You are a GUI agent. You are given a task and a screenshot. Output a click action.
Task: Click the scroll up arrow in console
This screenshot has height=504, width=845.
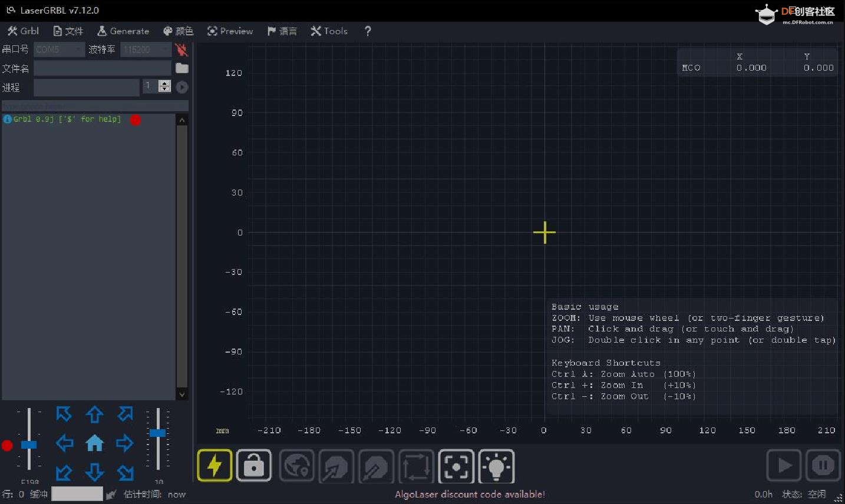point(182,120)
